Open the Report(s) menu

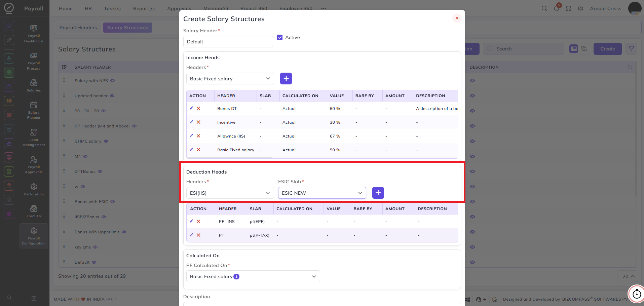coord(144,8)
